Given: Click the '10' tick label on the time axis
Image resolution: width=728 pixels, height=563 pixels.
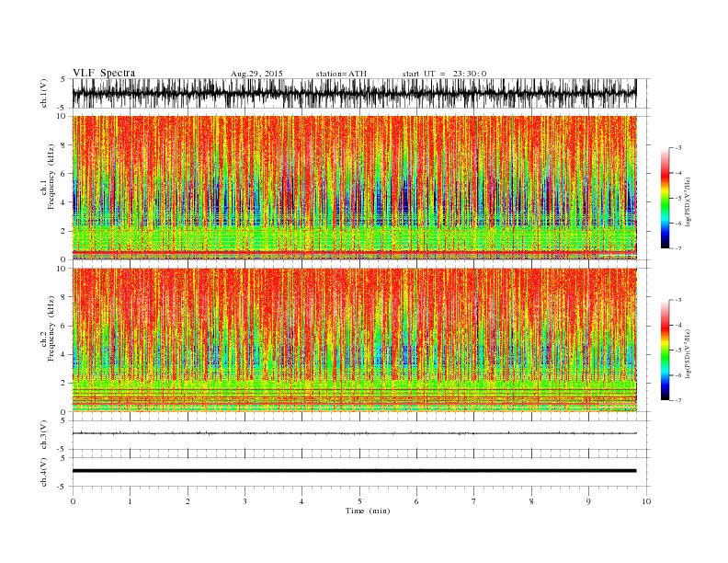Looking at the screenshot, I should (646, 501).
